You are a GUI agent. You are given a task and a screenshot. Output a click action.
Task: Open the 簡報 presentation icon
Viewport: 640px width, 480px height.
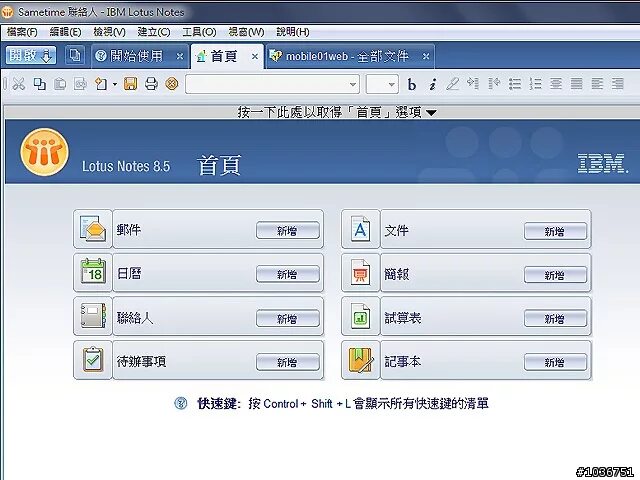pos(360,273)
